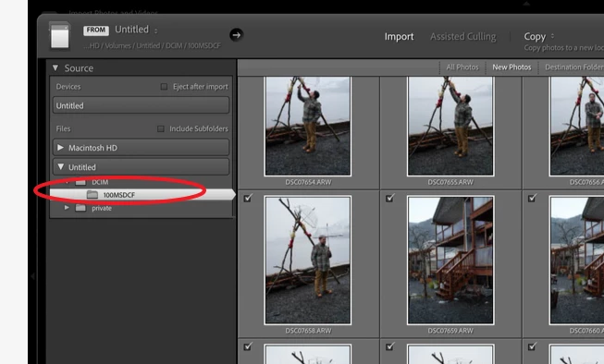Switch to All Photos tab
Image resolution: width=604 pixels, height=364 pixels.
[462, 67]
